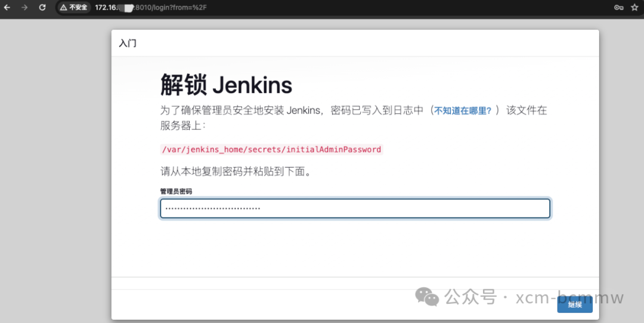Go back with the browser back arrow
The width and height of the screenshot is (644, 323).
[7, 7]
